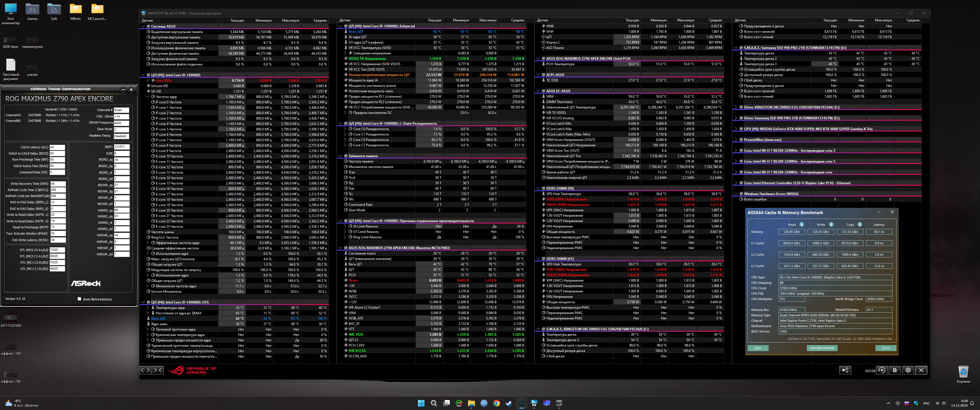Click the Текущее column header in first panel

coord(237,20)
